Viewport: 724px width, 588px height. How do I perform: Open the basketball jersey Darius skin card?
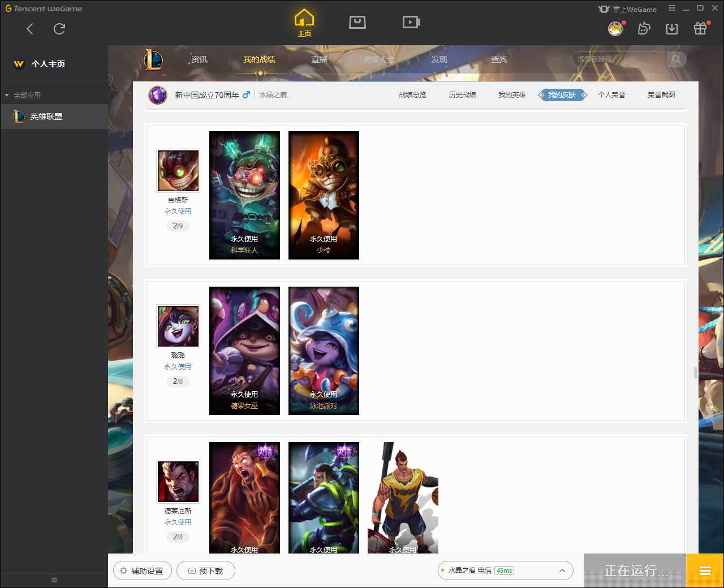[403, 498]
